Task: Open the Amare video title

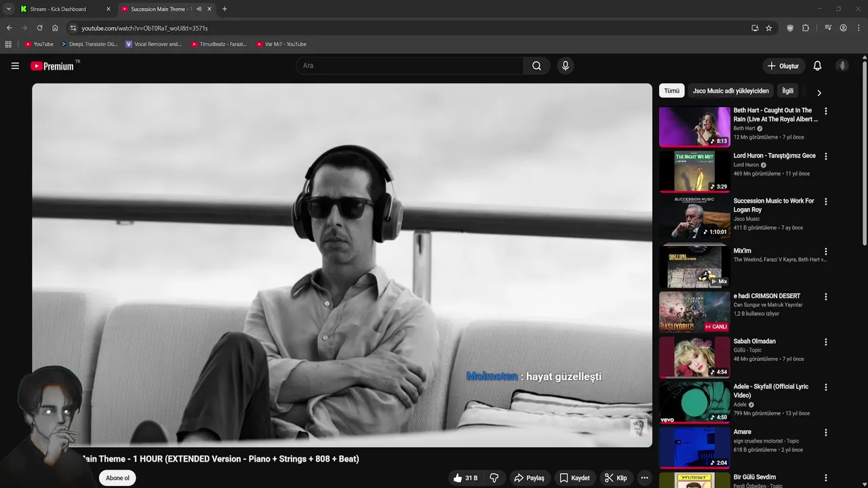Action: click(x=742, y=432)
